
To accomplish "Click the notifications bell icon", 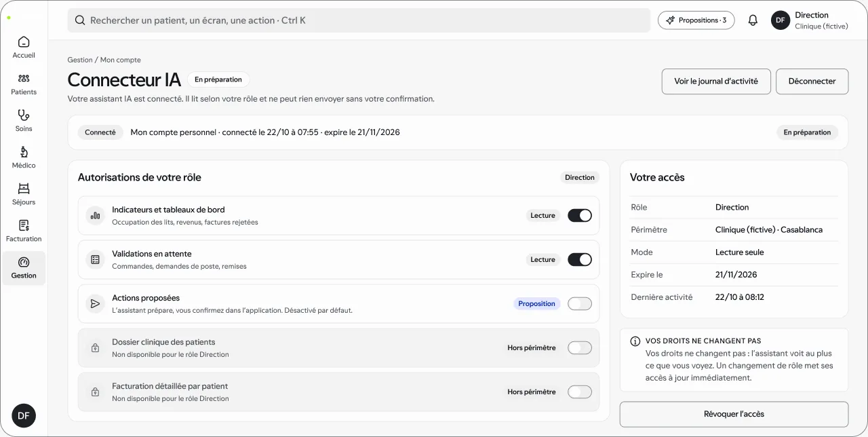I will [x=753, y=20].
